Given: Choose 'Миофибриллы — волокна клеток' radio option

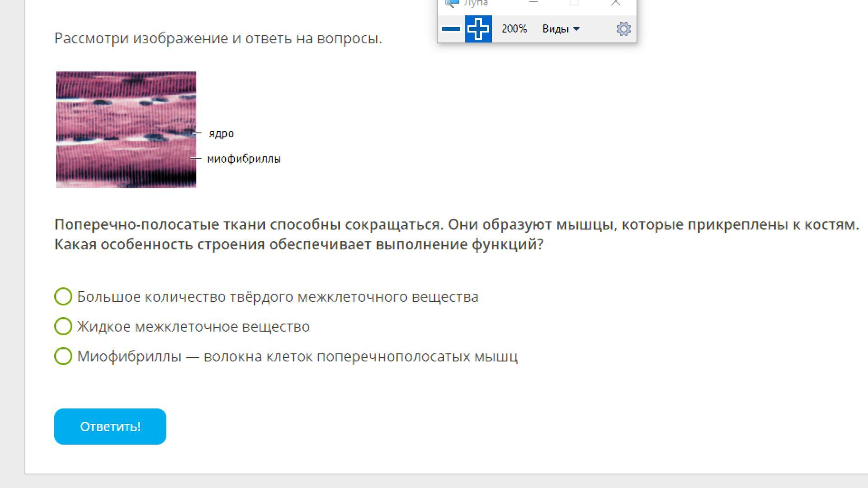Looking at the screenshot, I should (x=63, y=356).
